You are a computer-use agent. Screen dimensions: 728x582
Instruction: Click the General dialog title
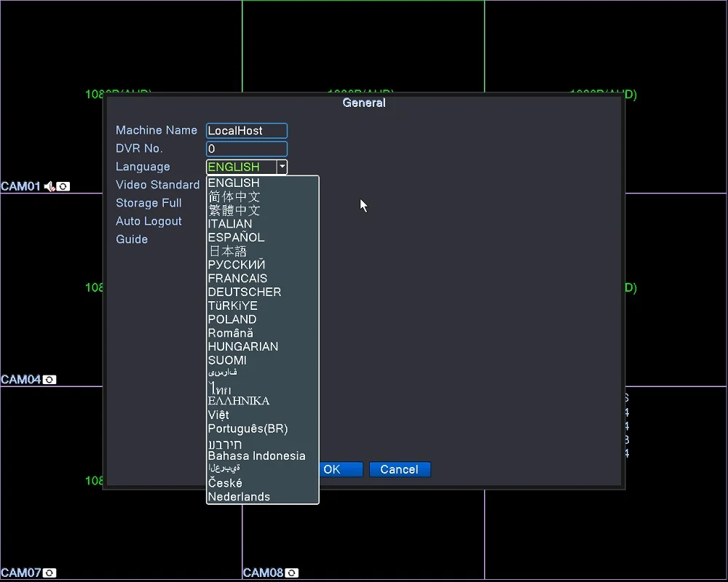coord(364,103)
